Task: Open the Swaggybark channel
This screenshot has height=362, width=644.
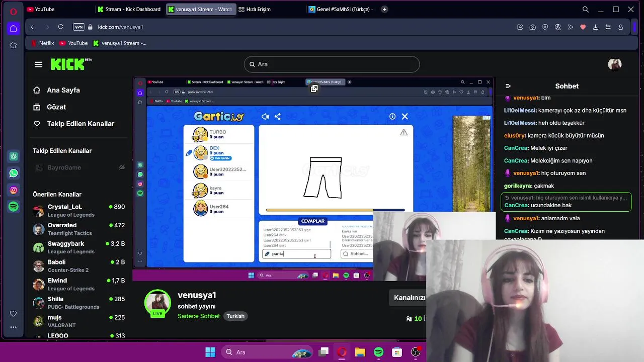Action: pyautogui.click(x=79, y=247)
